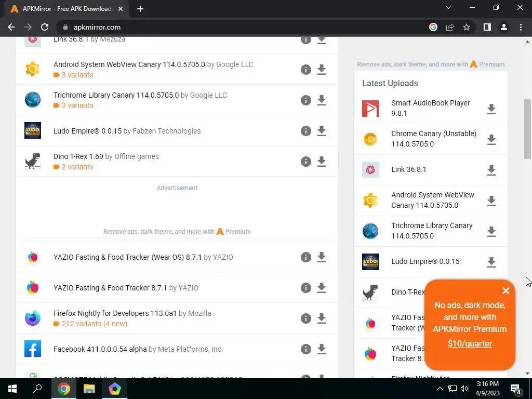Download Link 36.8.1 in Latest Uploads
The height and width of the screenshot is (399, 532).
(x=491, y=170)
